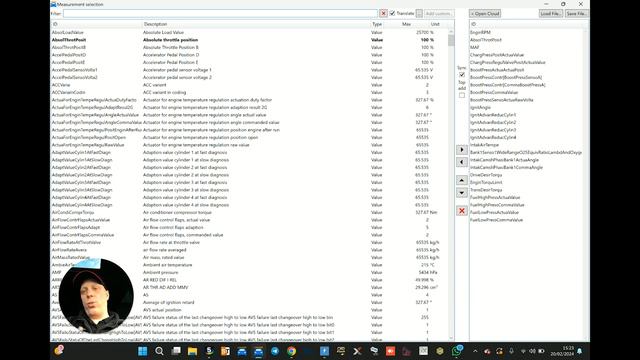Show hidden tray icons chevron
Viewport: 640px width, 360px height.
[475, 351]
